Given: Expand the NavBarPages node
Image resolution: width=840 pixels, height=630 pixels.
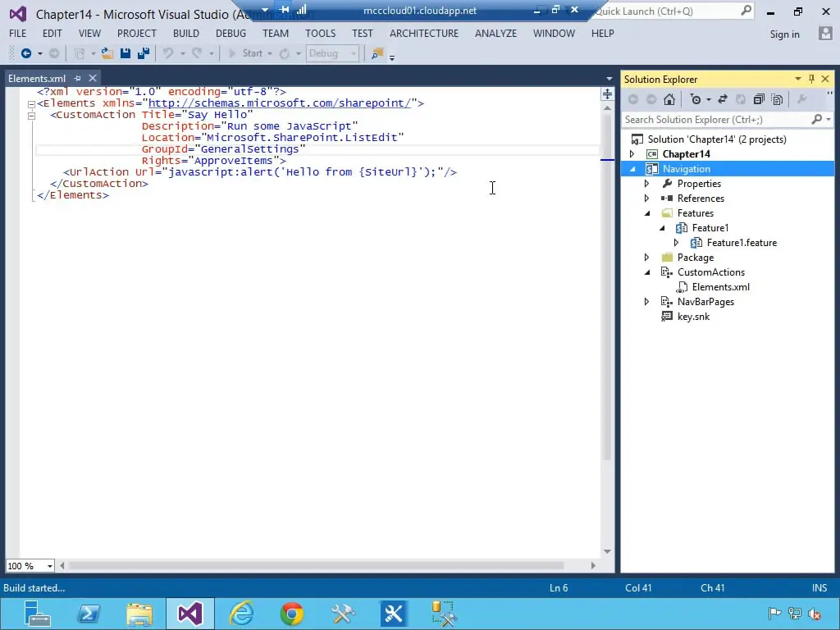Looking at the screenshot, I should [x=646, y=302].
